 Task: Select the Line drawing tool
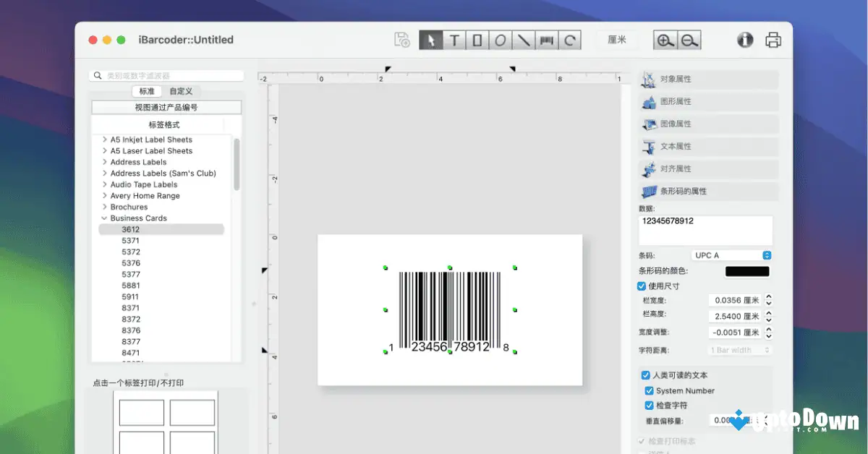point(524,40)
